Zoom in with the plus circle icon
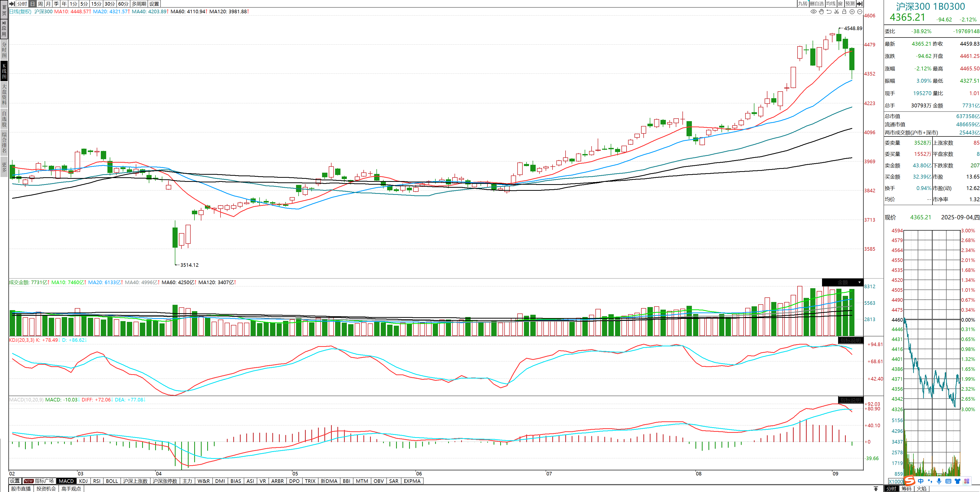Image resolution: width=980 pixels, height=492 pixels. click(x=852, y=11)
